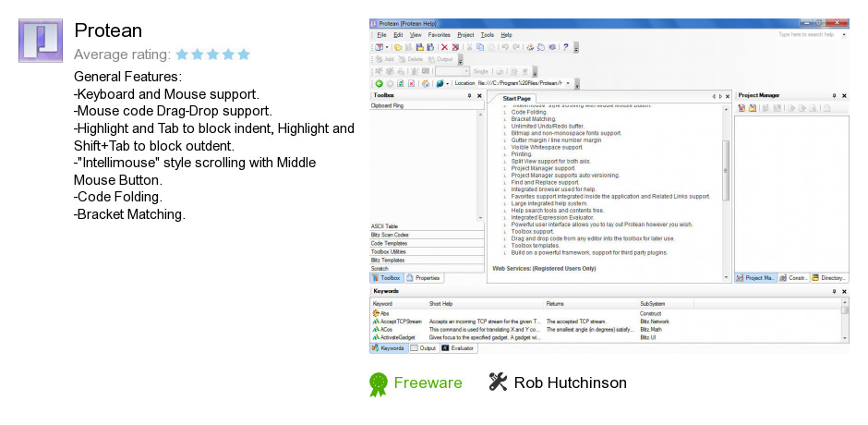Click the Open folder toolbar icon

point(398,47)
